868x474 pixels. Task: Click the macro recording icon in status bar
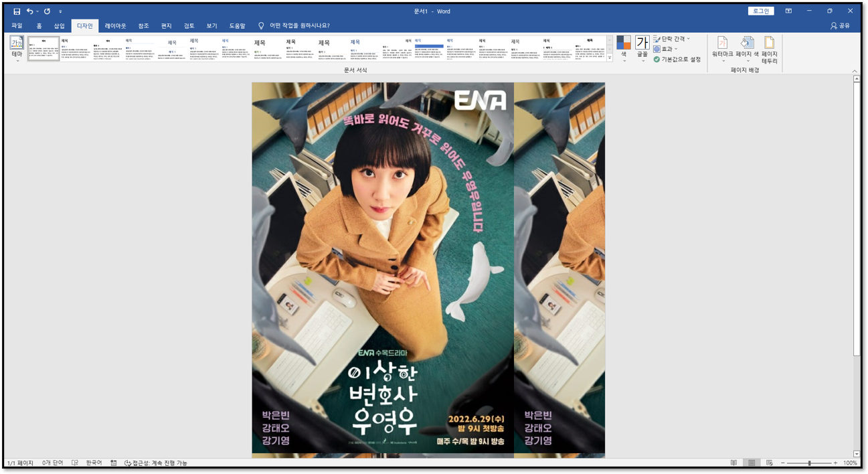[x=113, y=463]
